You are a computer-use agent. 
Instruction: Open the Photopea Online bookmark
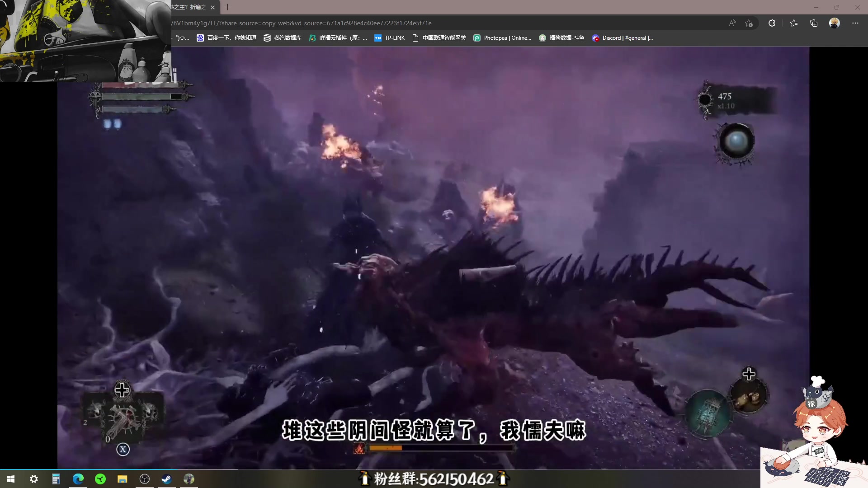tap(502, 38)
